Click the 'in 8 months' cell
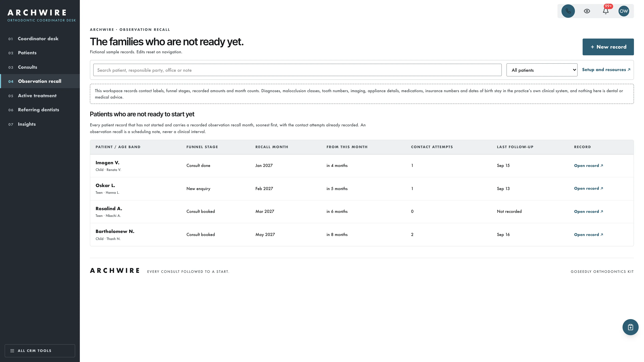Screen dimensions: 644x362 coord(337,234)
